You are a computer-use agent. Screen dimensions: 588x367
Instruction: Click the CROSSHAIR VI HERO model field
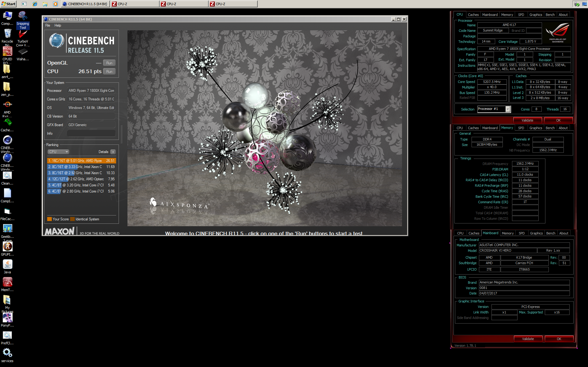coord(508,251)
